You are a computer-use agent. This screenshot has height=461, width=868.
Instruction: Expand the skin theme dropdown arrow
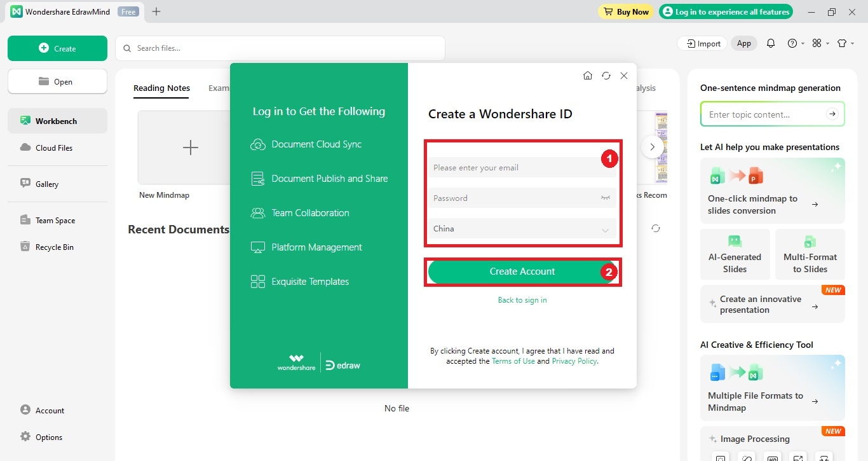[852, 43]
